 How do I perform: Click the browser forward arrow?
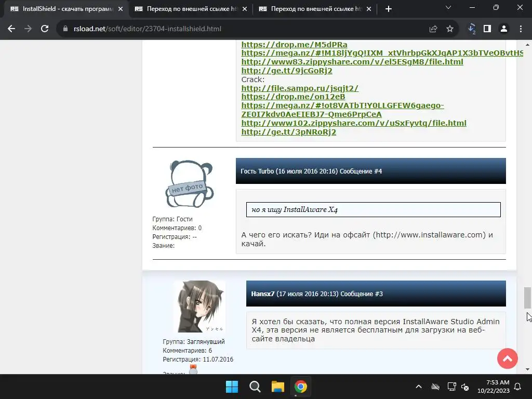point(28,29)
